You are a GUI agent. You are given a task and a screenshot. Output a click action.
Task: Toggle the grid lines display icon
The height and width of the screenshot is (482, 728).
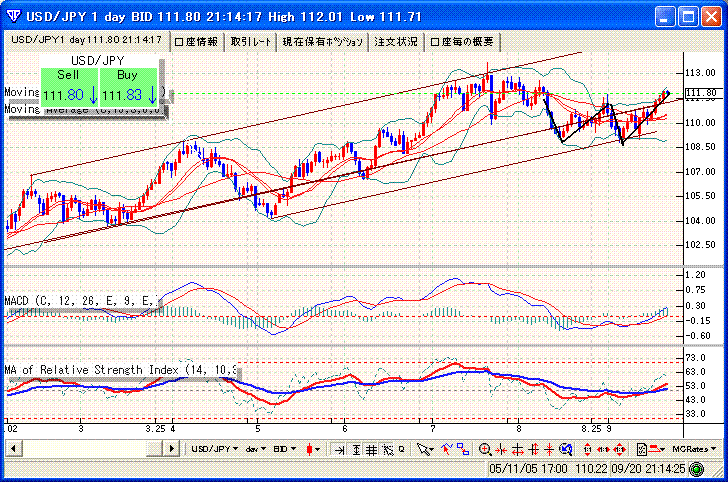coord(371,450)
